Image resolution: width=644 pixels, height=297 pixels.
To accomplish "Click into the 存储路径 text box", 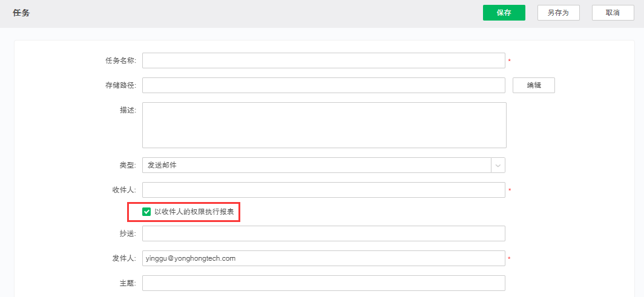I will tap(323, 85).
